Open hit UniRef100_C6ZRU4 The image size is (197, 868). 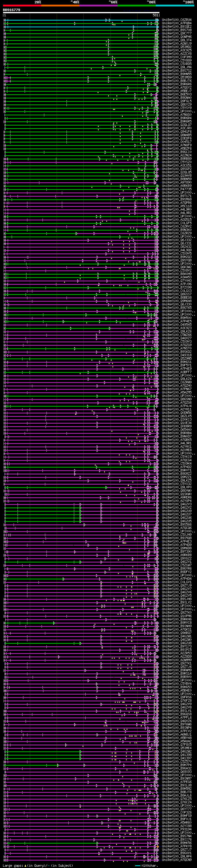pyautogui.click(x=177, y=20)
